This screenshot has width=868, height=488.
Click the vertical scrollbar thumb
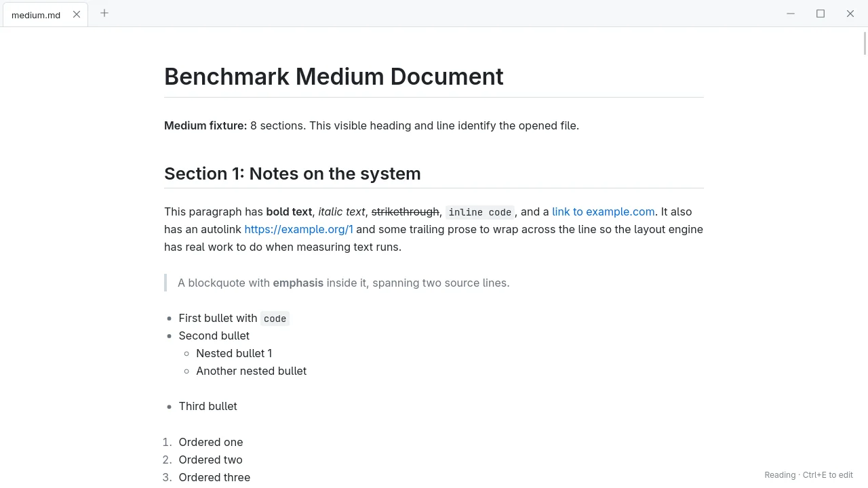point(865,43)
